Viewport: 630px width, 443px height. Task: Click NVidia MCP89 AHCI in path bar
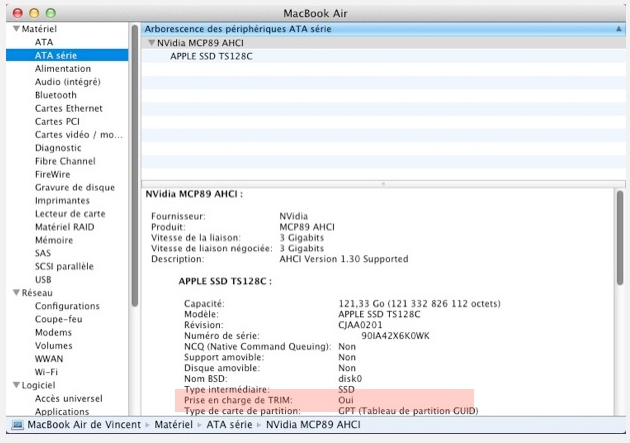(x=313, y=425)
